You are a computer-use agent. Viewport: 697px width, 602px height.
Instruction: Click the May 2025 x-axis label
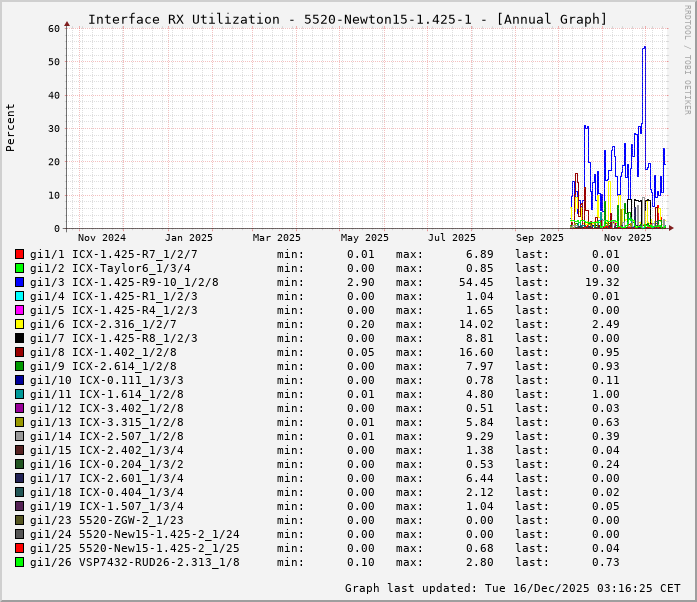364,238
